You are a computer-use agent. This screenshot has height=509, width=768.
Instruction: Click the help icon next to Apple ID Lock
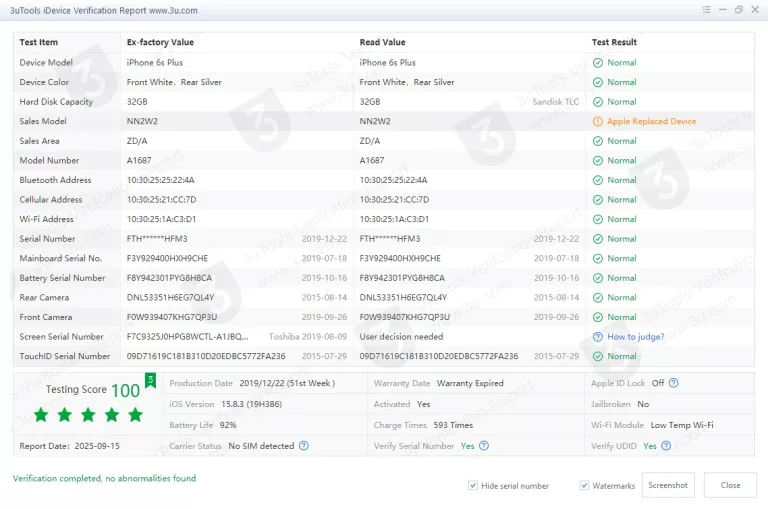click(674, 383)
